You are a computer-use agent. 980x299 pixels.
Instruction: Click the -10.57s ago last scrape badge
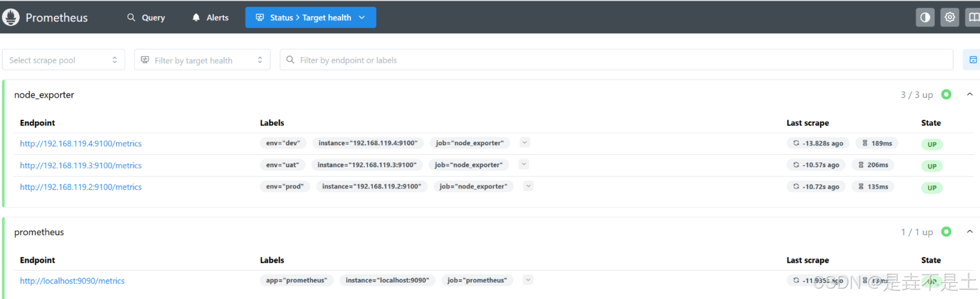tap(816, 165)
